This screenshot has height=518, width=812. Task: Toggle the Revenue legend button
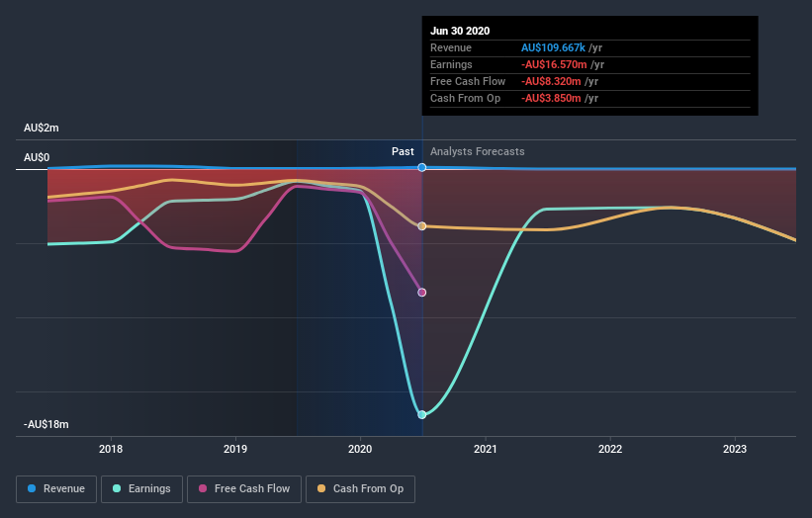[x=56, y=489]
